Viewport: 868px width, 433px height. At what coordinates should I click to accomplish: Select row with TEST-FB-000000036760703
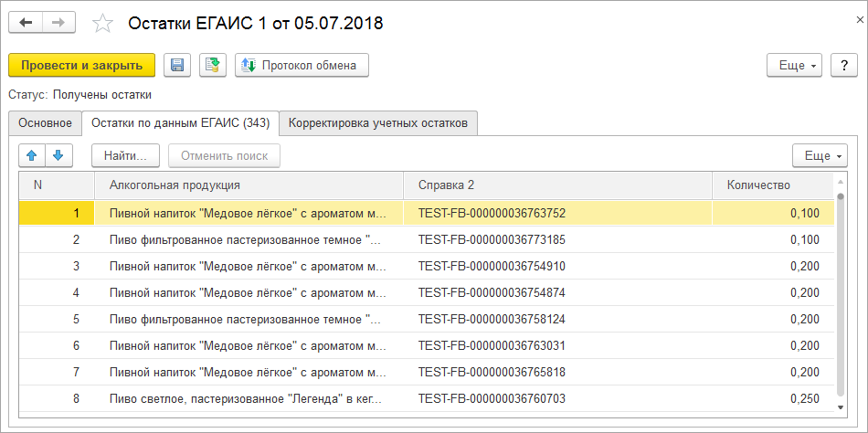point(492,399)
